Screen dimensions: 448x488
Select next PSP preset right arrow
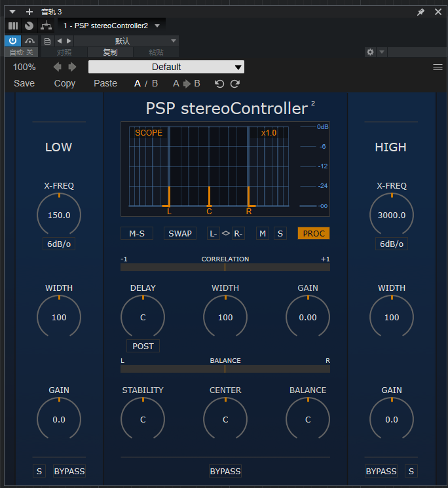click(72, 67)
